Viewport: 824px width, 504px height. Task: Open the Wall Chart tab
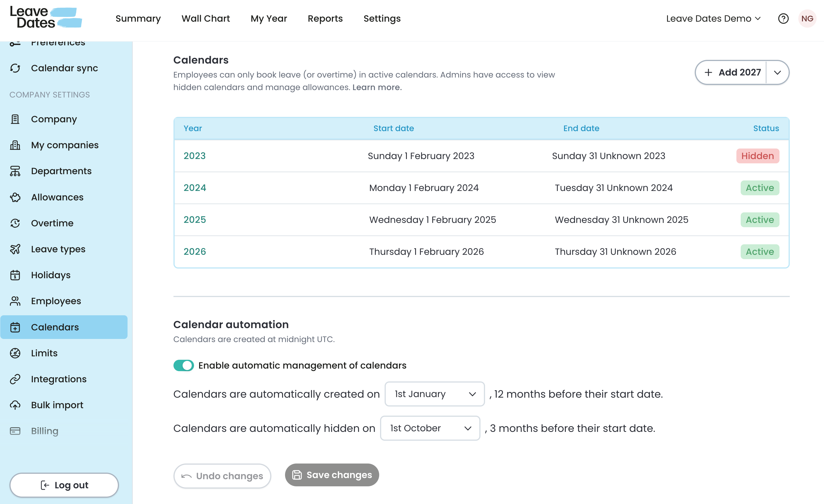click(x=206, y=19)
